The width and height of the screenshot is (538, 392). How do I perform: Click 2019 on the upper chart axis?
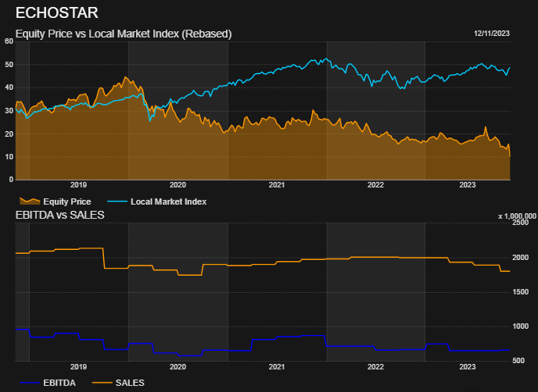[78, 185]
